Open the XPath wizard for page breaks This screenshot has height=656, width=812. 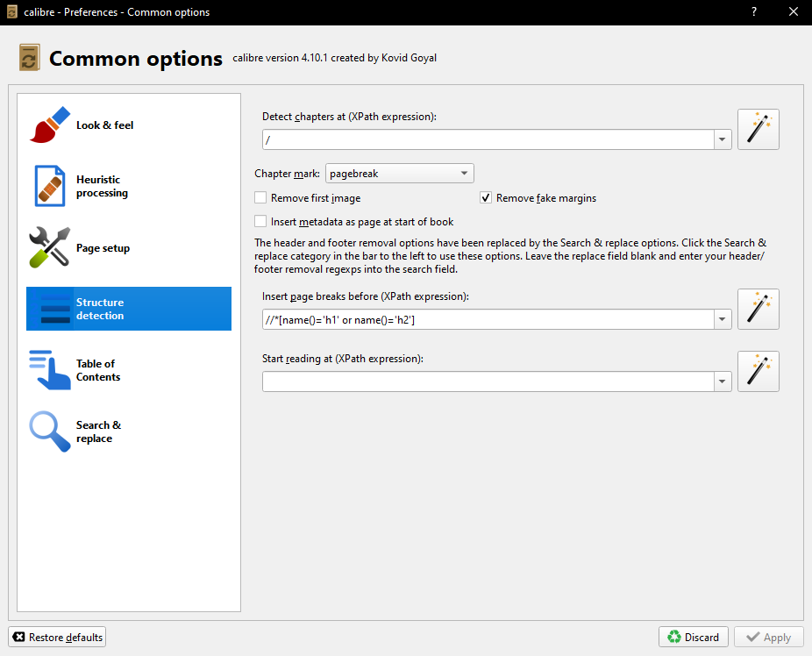[x=759, y=309]
